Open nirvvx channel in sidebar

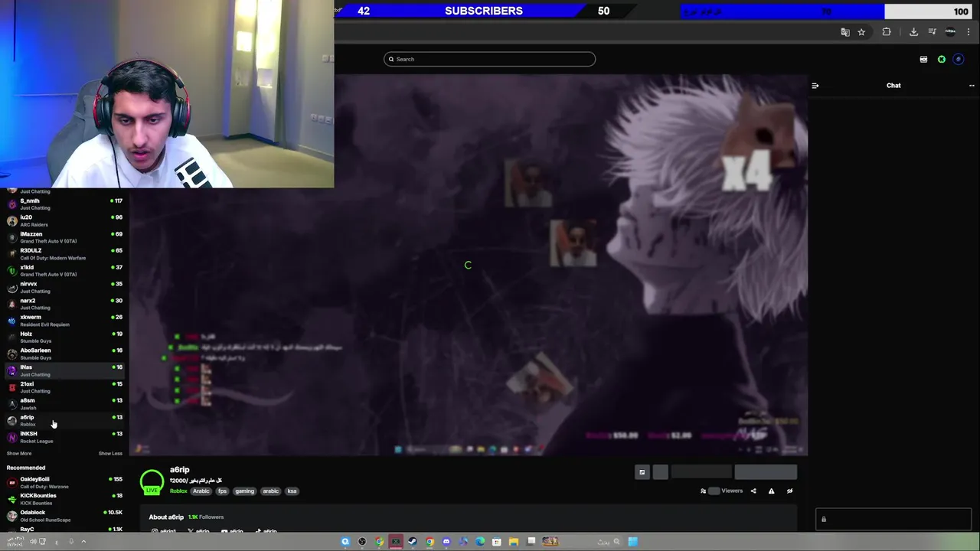pos(64,287)
